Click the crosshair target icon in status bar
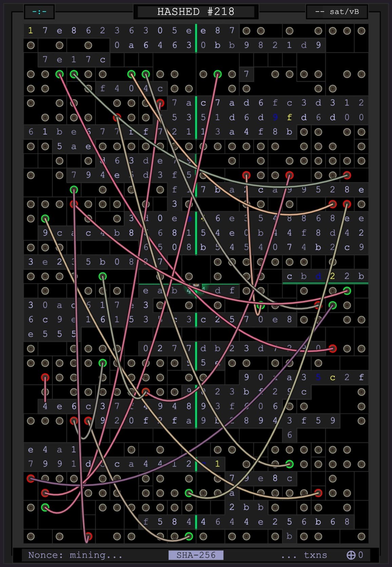This screenshot has width=392, height=567. pyautogui.click(x=351, y=555)
